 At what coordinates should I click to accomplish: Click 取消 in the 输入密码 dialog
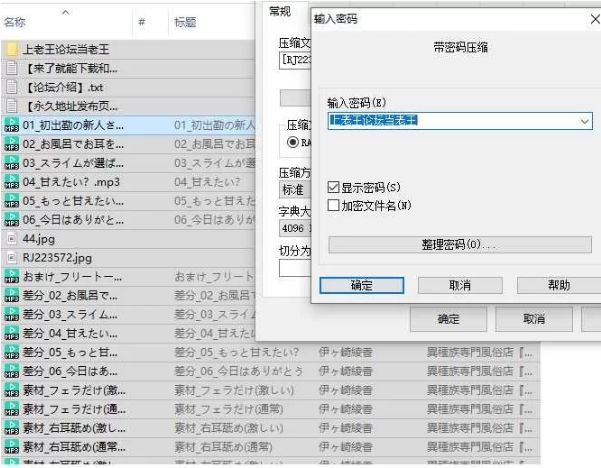tap(460, 286)
